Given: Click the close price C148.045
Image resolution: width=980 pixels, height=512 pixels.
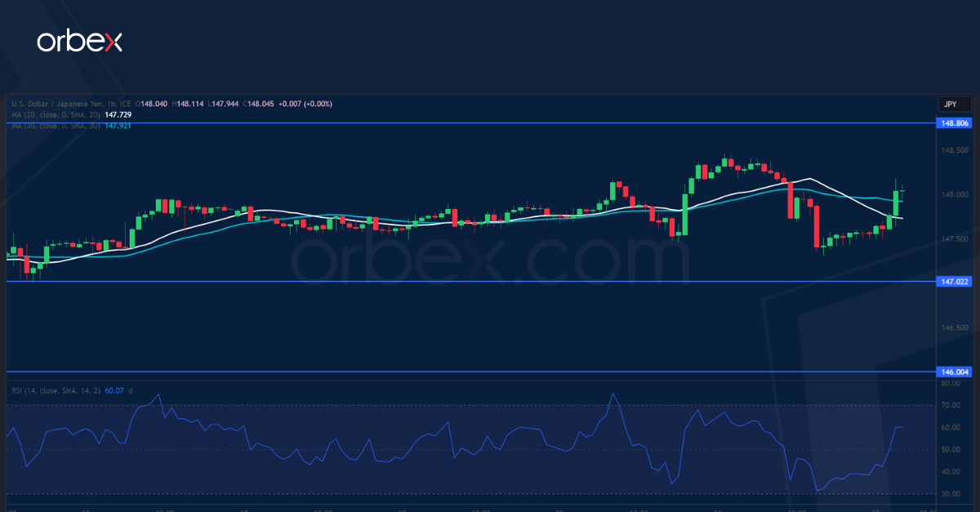Looking at the screenshot, I should (x=259, y=104).
